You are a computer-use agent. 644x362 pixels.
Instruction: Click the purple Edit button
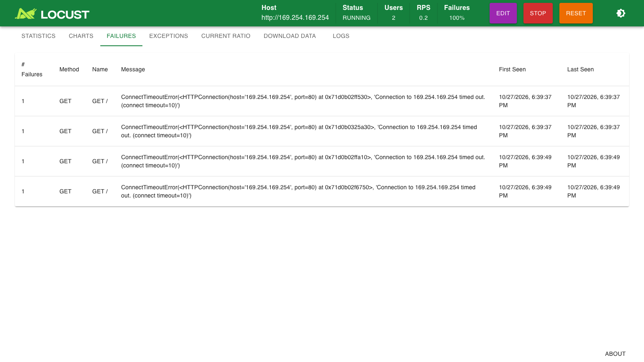[x=503, y=13]
